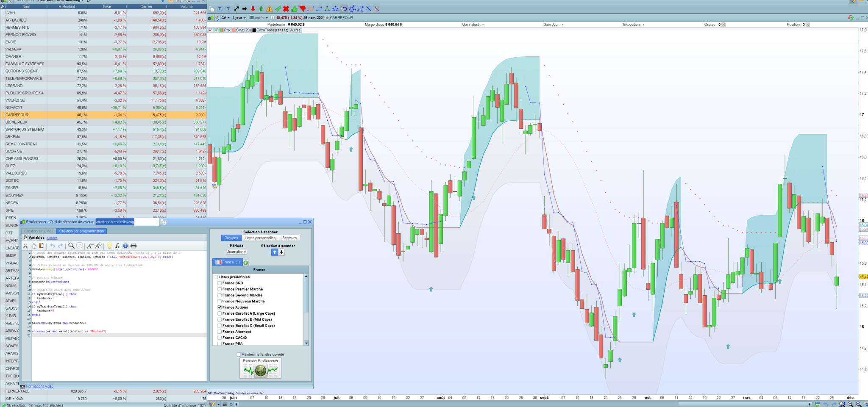The width and height of the screenshot is (868, 407).
Task: Select the up arrow scan selection button
Action: (275, 252)
